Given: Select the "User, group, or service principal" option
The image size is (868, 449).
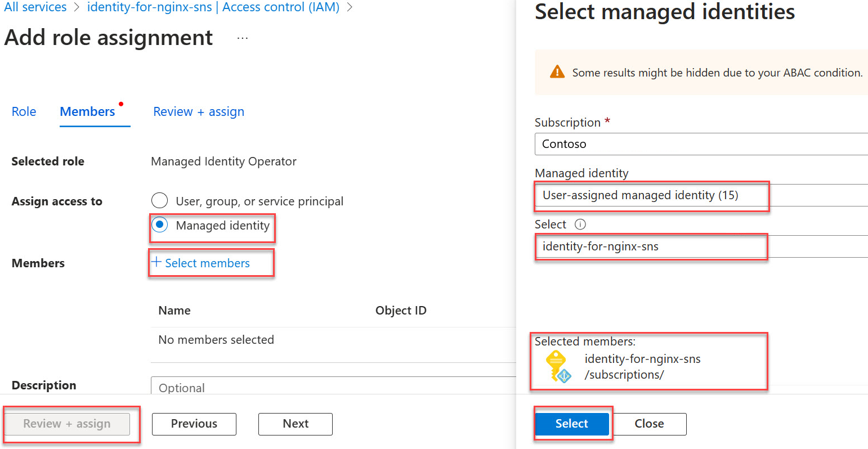Looking at the screenshot, I should pos(159,200).
